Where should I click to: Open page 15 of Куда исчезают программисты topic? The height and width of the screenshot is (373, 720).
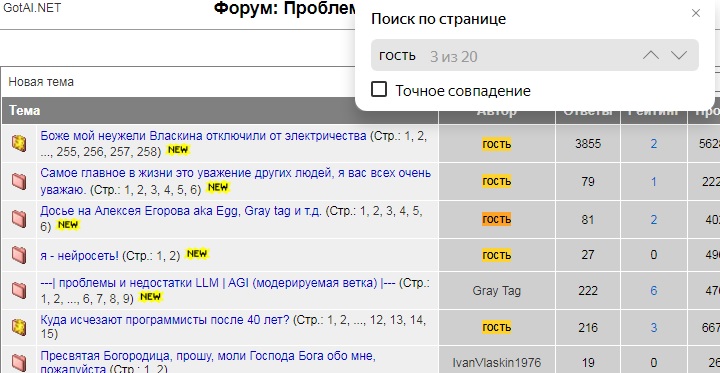click(47, 333)
